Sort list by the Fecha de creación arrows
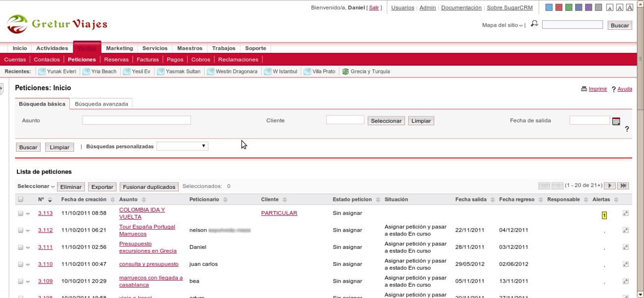 click(x=112, y=200)
